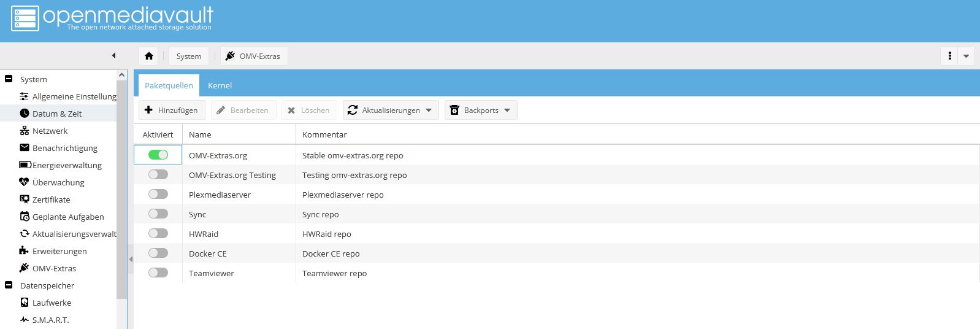980x329 pixels.
Task: Sort by the Kommentar column header
Action: [x=637, y=134]
